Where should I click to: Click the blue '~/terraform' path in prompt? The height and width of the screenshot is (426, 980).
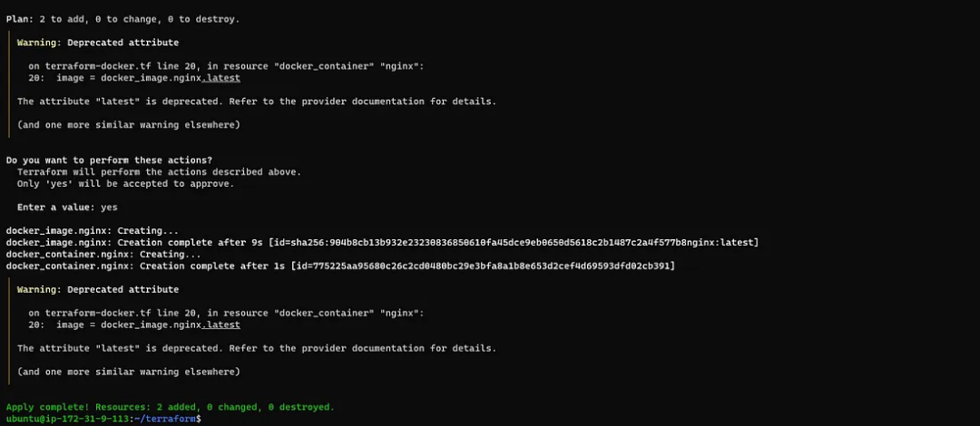tap(164, 419)
